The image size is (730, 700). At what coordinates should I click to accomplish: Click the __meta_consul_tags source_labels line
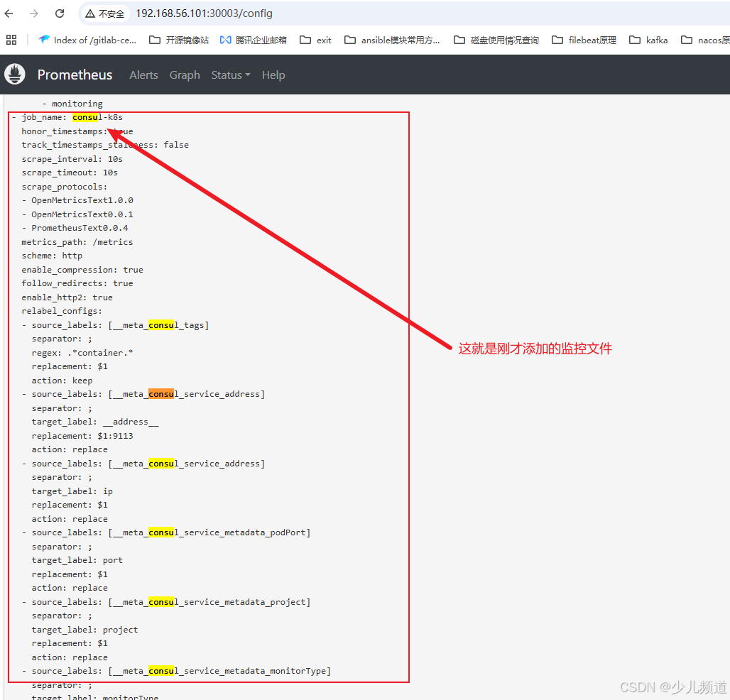click(x=116, y=325)
